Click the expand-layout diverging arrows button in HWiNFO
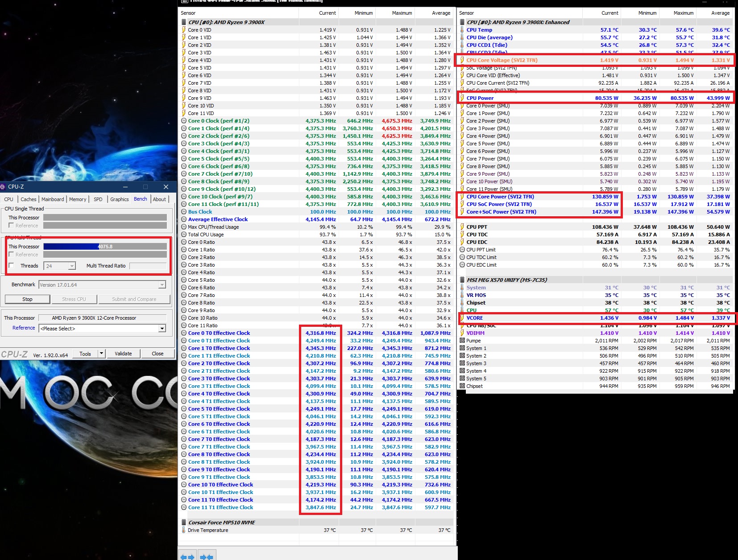Viewport: 738px width, 560px height. tap(188, 556)
